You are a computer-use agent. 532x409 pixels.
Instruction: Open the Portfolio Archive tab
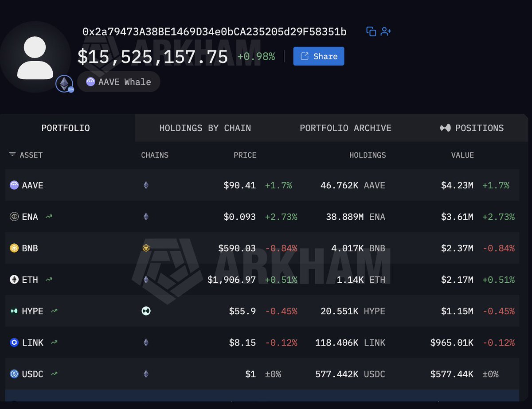[x=345, y=128]
